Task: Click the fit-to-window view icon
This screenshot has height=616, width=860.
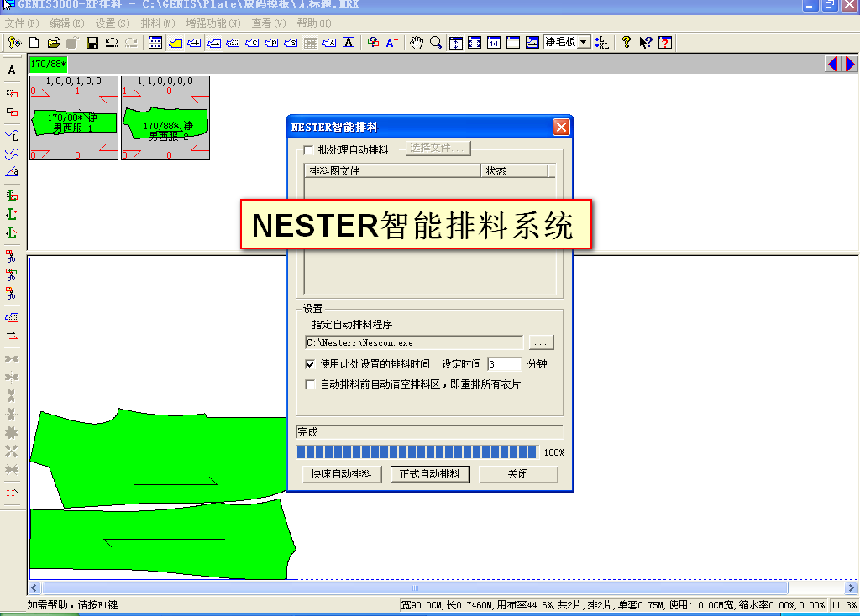Action: tap(475, 42)
